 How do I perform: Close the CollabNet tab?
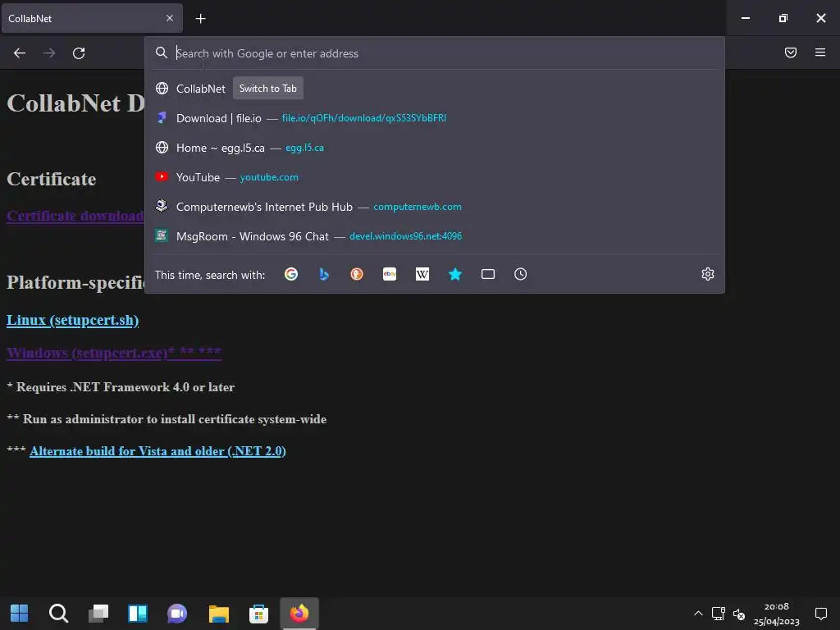169,18
